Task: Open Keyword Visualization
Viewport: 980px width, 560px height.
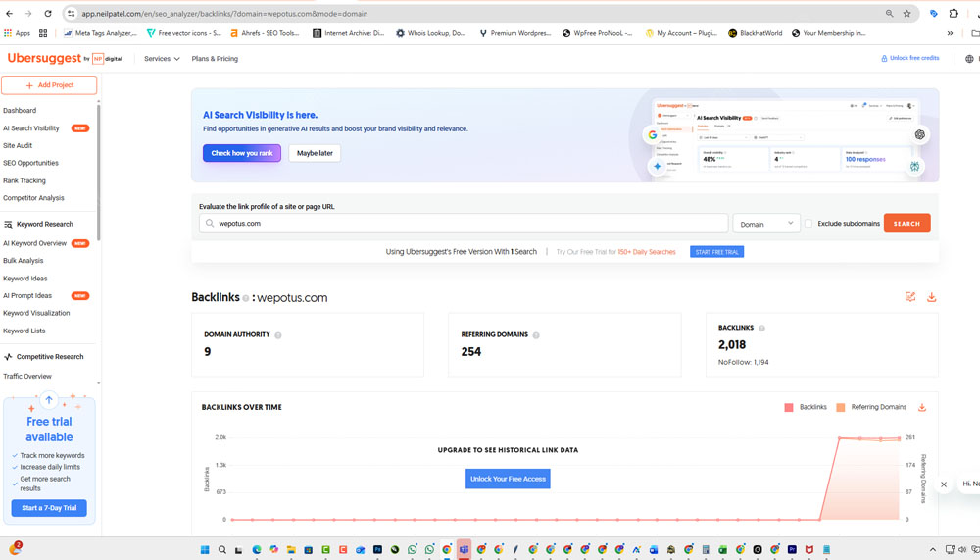Action: (x=36, y=313)
